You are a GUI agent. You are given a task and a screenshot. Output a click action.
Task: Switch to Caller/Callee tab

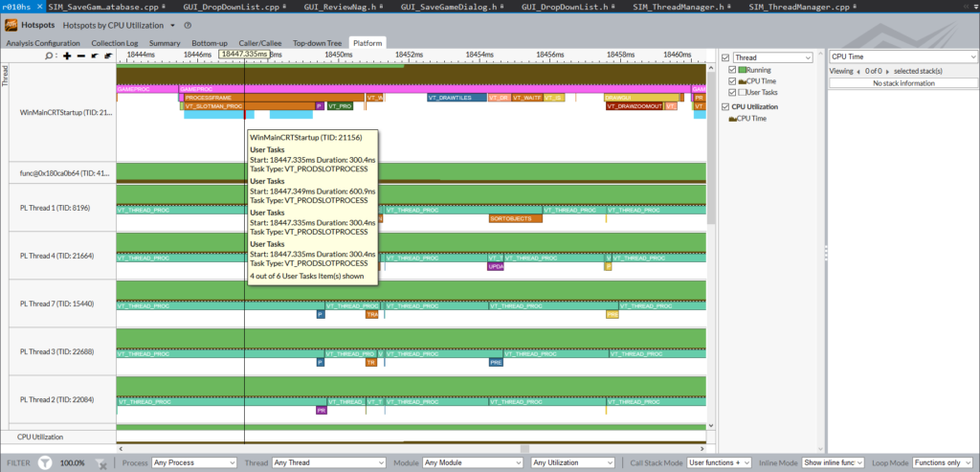pyautogui.click(x=260, y=43)
